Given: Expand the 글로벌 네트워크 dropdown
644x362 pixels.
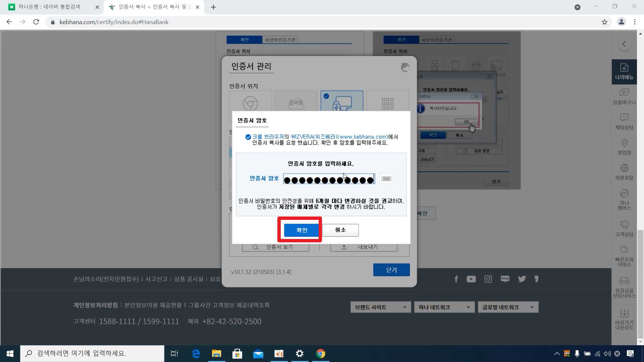Looking at the screenshot, I should (x=508, y=307).
